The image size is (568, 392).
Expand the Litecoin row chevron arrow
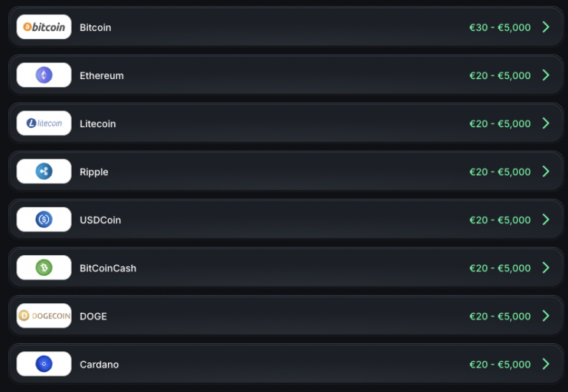pyautogui.click(x=546, y=124)
